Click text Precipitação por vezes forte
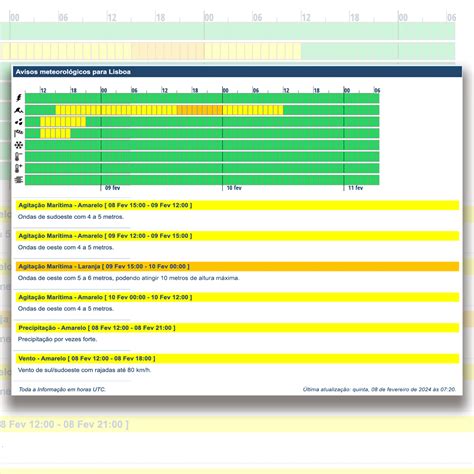Image resolution: width=474 pixels, height=474 pixels. pos(57,339)
